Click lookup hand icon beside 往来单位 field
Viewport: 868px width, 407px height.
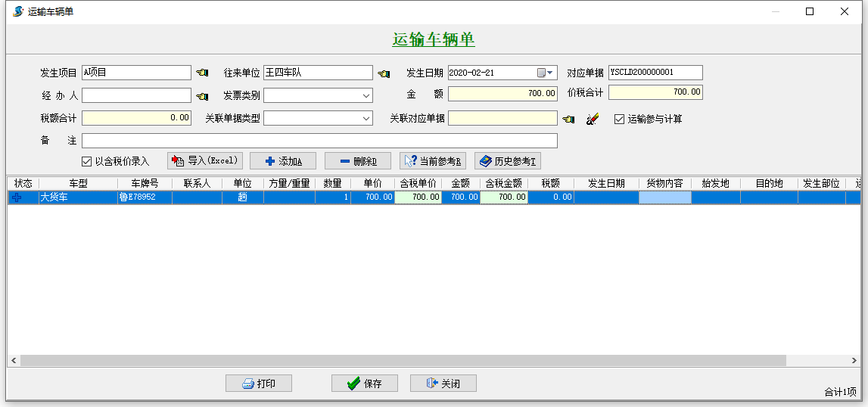384,73
